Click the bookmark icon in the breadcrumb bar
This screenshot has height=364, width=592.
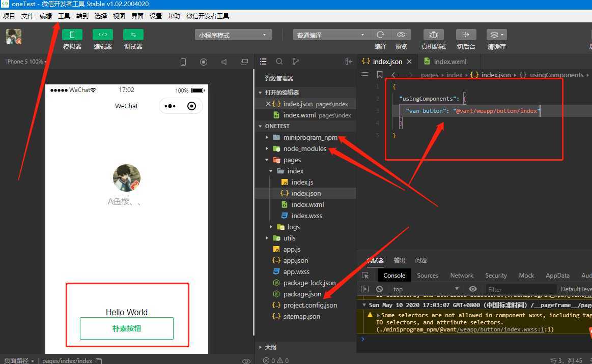pos(380,75)
